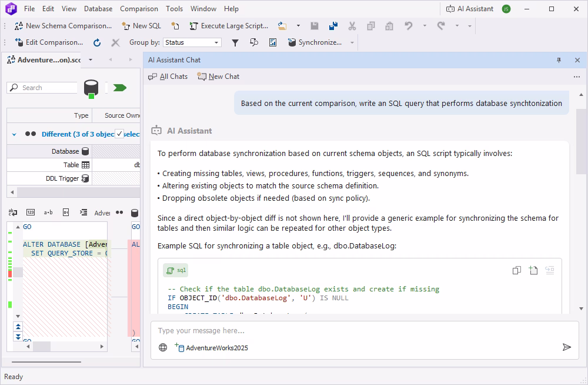Click the Cut scissors icon
The width and height of the screenshot is (588, 385).
(352, 26)
